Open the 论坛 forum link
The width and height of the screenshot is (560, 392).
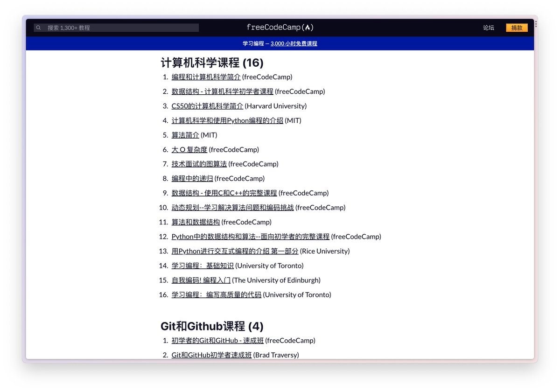489,28
